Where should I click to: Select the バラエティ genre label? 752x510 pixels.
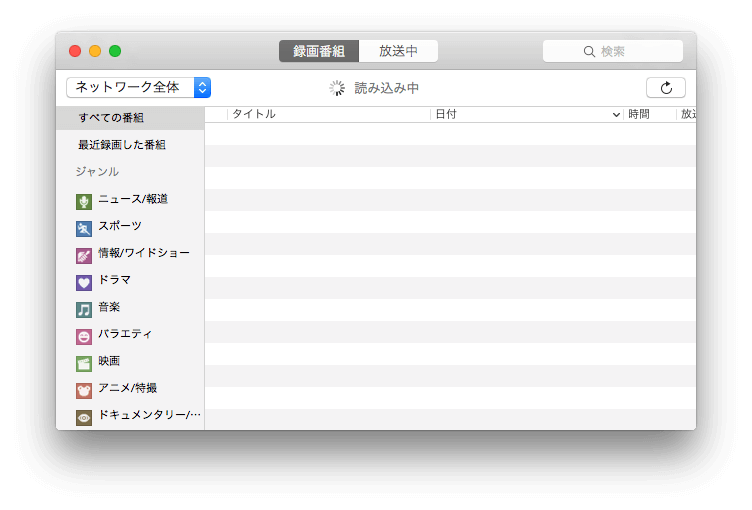coord(125,334)
